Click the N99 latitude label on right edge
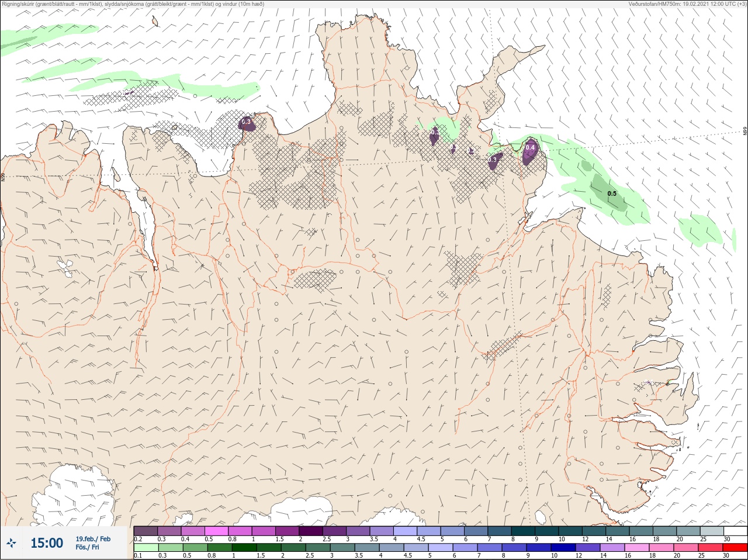This screenshot has width=748, height=560. pyautogui.click(x=745, y=132)
